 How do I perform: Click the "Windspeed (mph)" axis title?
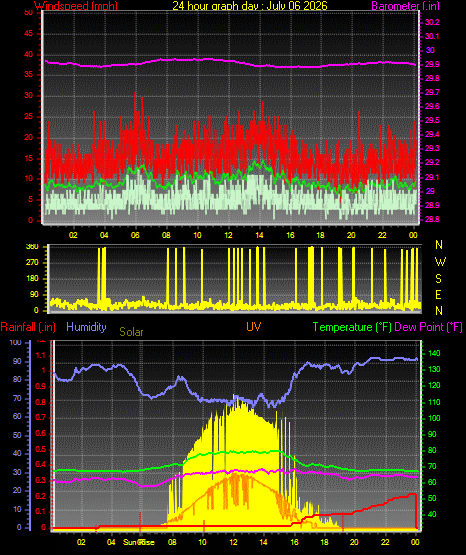76,6
